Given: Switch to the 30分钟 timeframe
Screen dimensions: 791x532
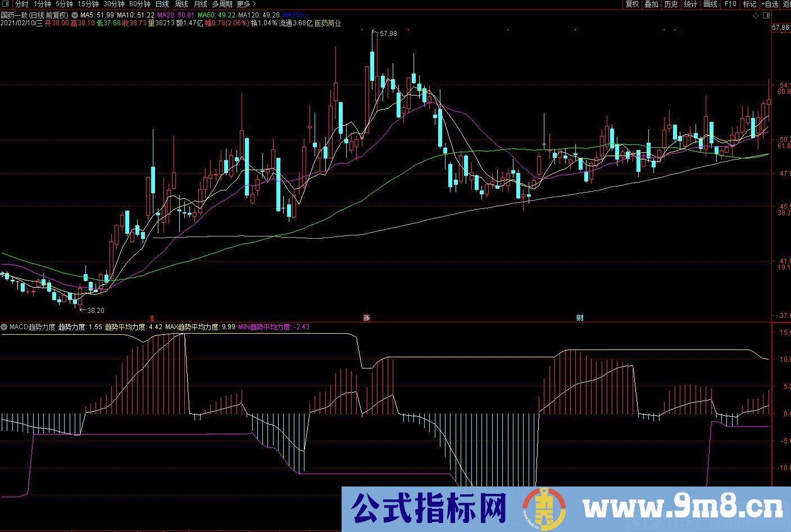Looking at the screenshot, I should (x=113, y=4).
